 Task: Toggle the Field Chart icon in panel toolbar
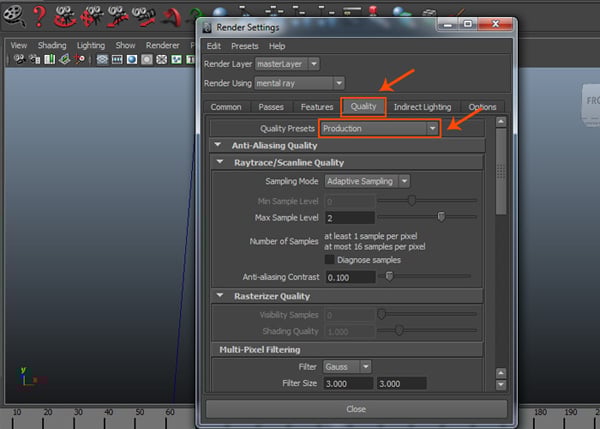point(161,59)
